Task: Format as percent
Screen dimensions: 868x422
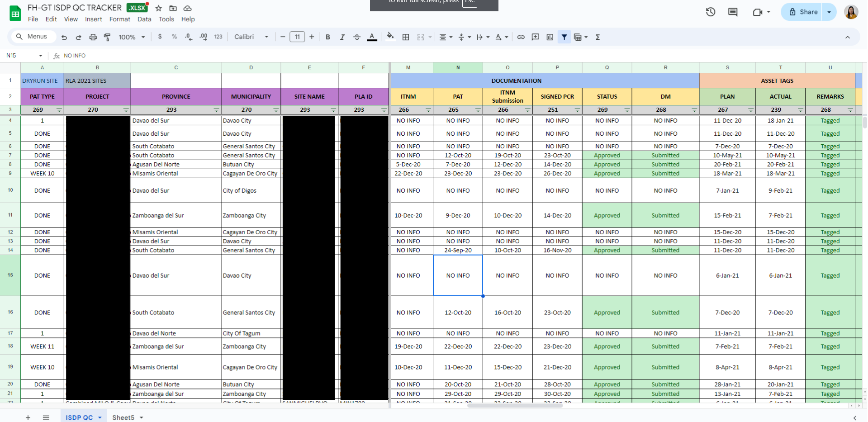Action: (x=174, y=37)
